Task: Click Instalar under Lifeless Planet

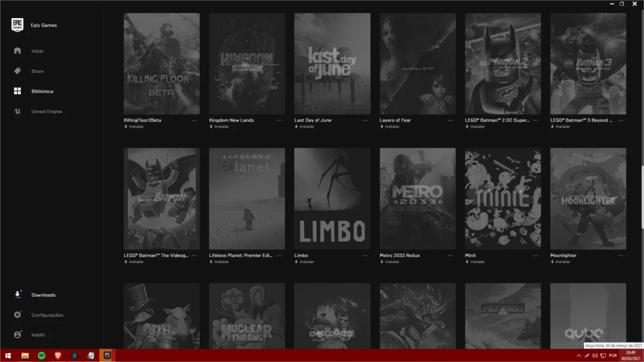Action: (x=219, y=262)
